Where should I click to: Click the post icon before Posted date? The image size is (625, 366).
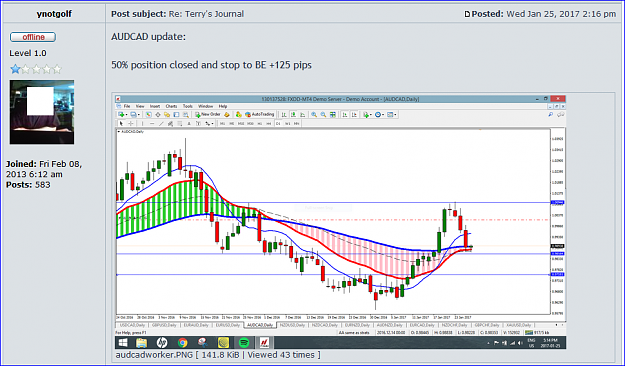tap(467, 14)
